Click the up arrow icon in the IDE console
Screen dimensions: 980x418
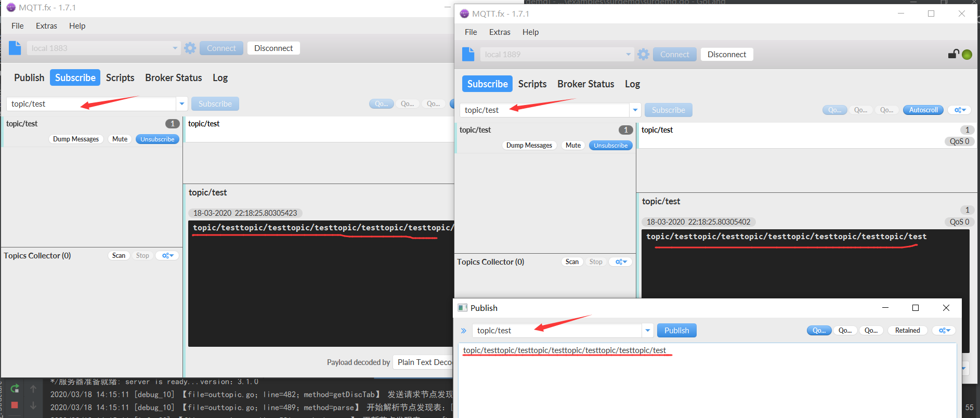33,388
